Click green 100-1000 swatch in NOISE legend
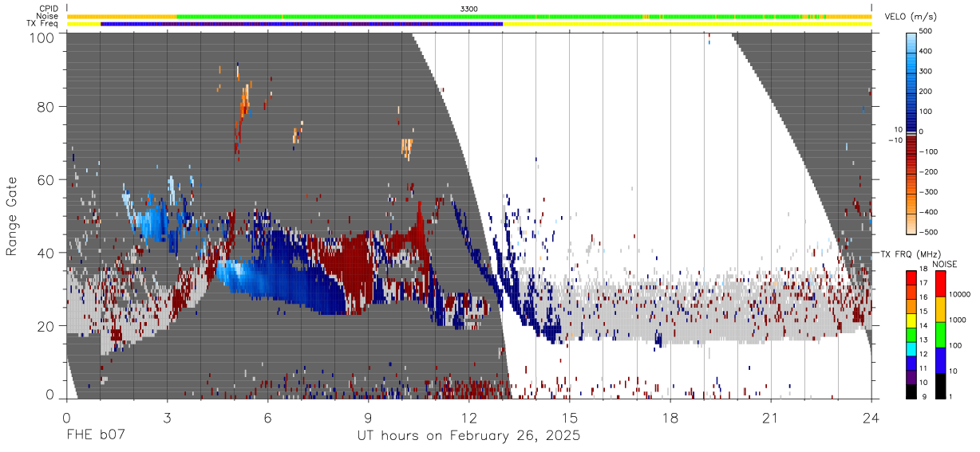 point(941,334)
